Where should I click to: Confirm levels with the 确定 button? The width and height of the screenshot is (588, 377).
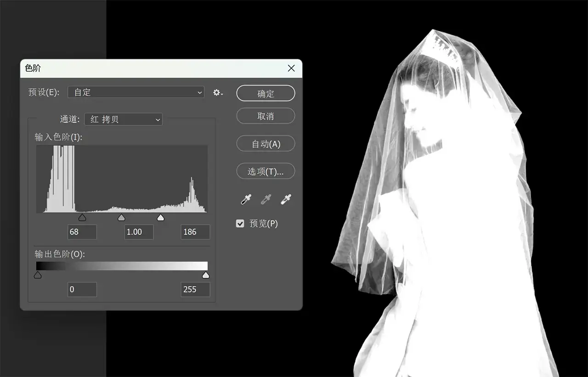pos(266,93)
